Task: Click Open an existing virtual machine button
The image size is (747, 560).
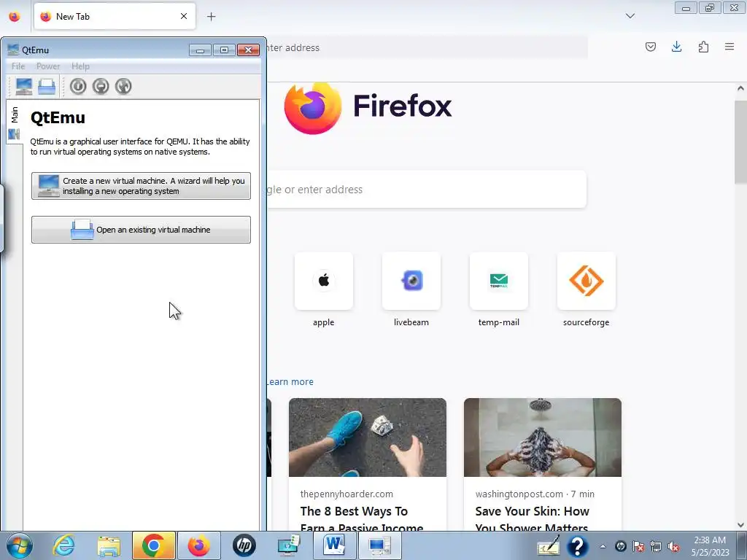Action: coord(141,230)
